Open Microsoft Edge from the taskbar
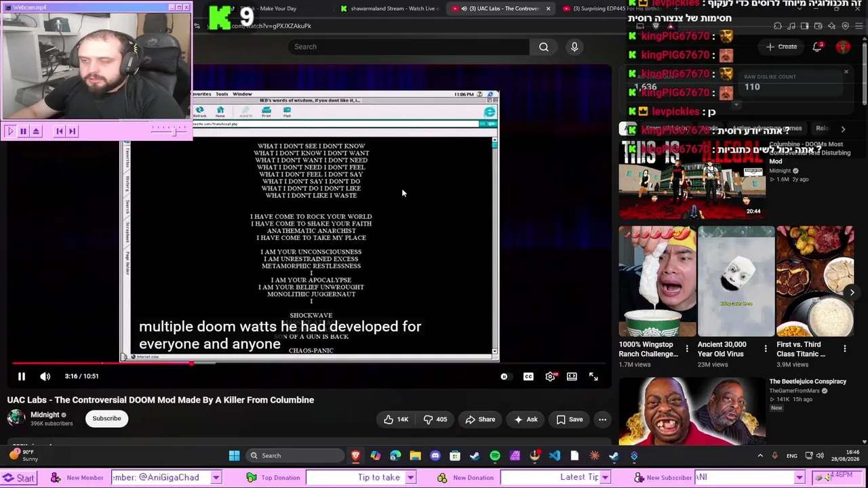868x488 pixels. tap(395, 455)
